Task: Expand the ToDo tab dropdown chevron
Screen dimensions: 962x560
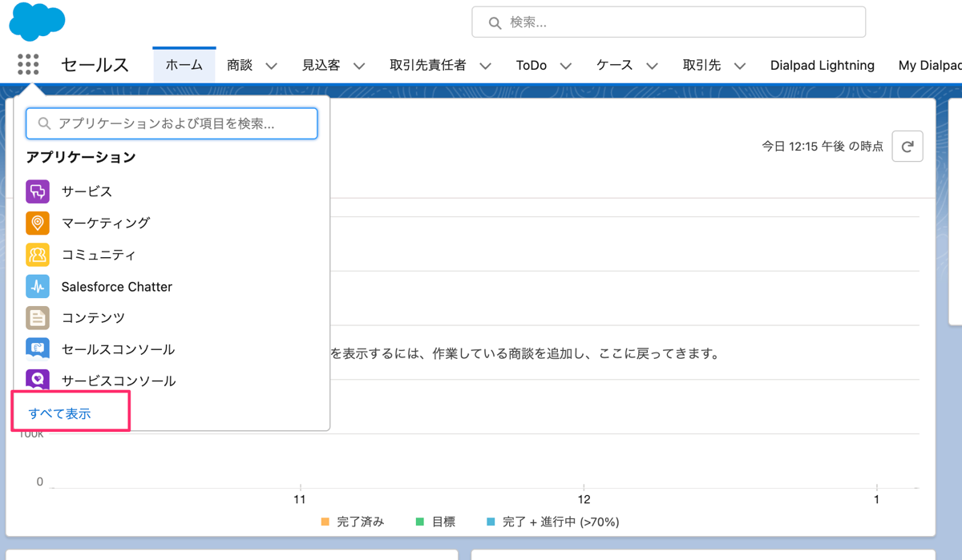Action: pyautogui.click(x=566, y=66)
